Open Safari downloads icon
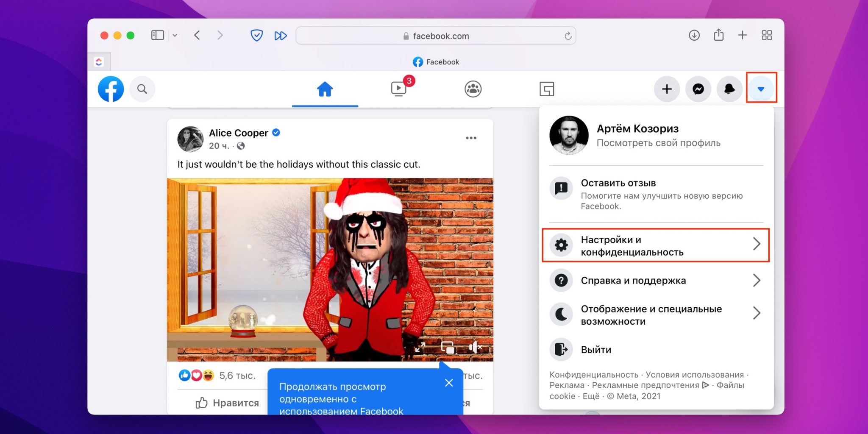This screenshot has height=434, width=868. [x=694, y=35]
